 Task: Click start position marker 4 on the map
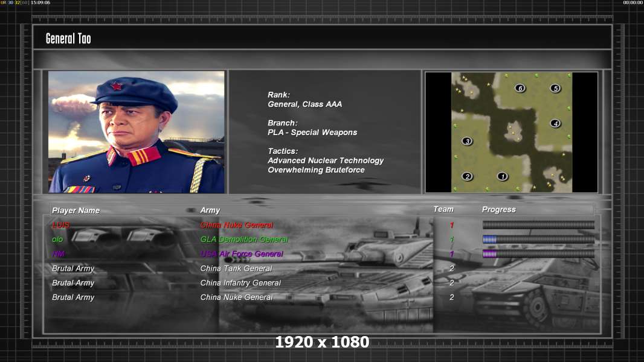(x=555, y=123)
